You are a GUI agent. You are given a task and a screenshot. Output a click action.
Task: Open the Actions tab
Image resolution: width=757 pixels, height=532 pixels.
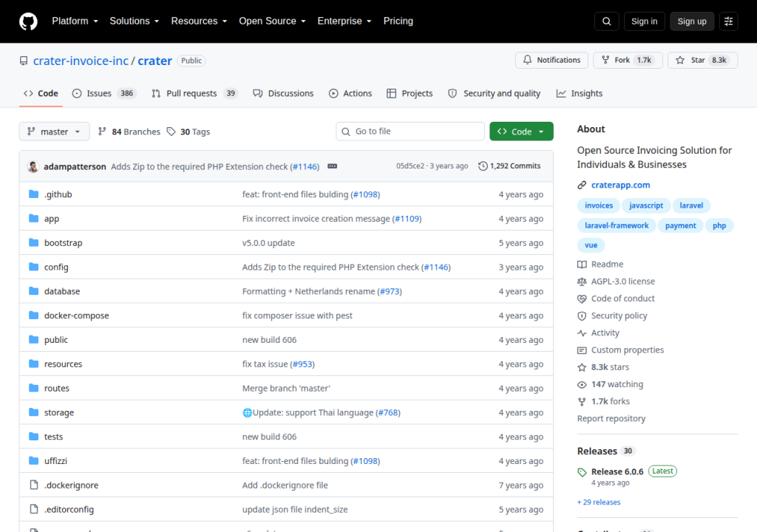coord(350,93)
